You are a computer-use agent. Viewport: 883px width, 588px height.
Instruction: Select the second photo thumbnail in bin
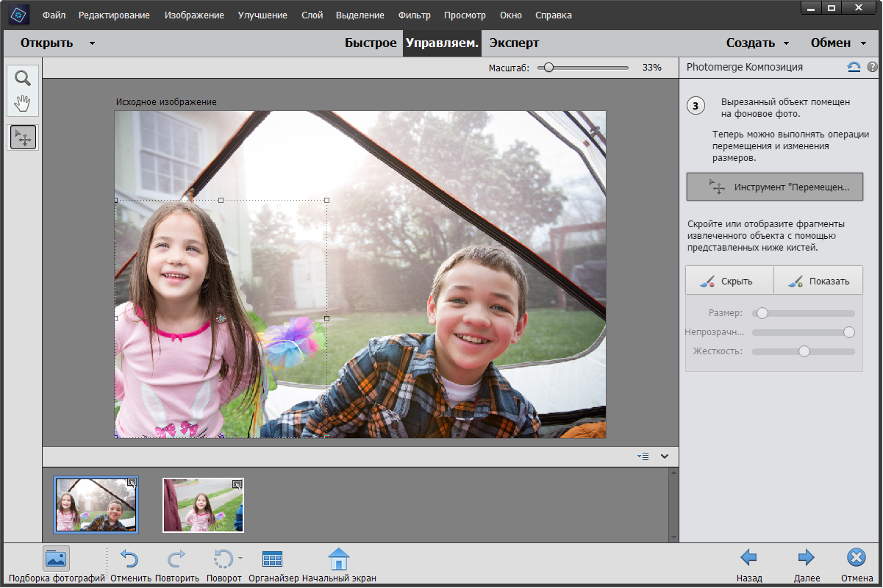pos(203,505)
